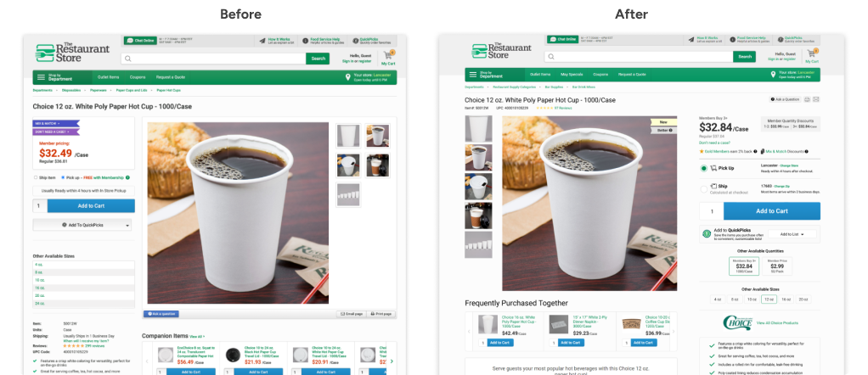Click Chat Online button in Before page
Screen dimensions: 868x375
click(139, 41)
